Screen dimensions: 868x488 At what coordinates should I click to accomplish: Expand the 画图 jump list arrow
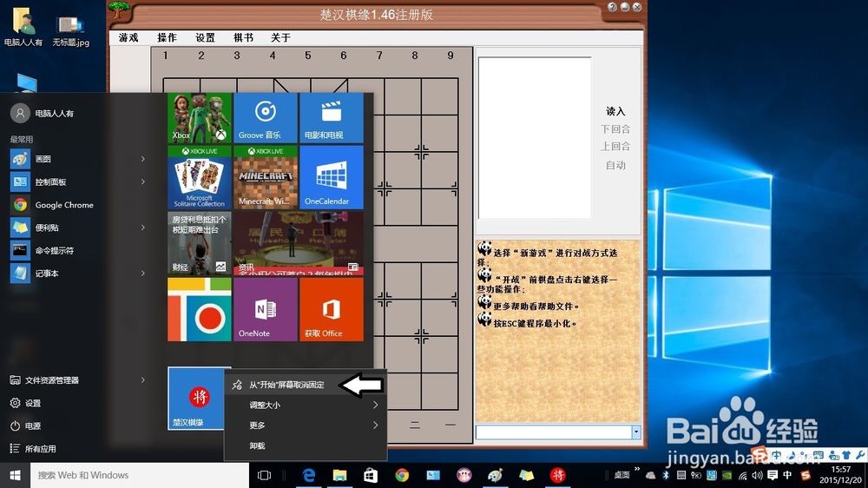pyautogui.click(x=143, y=159)
